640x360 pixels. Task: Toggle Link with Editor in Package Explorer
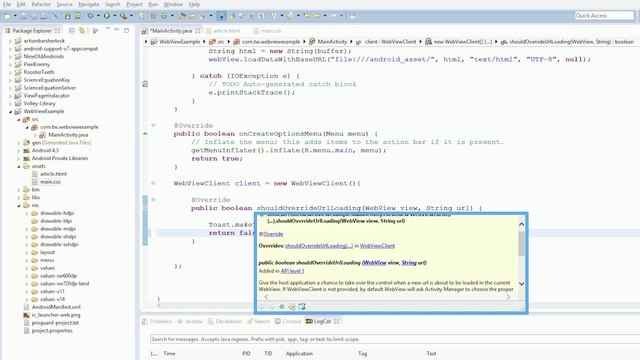click(x=82, y=31)
